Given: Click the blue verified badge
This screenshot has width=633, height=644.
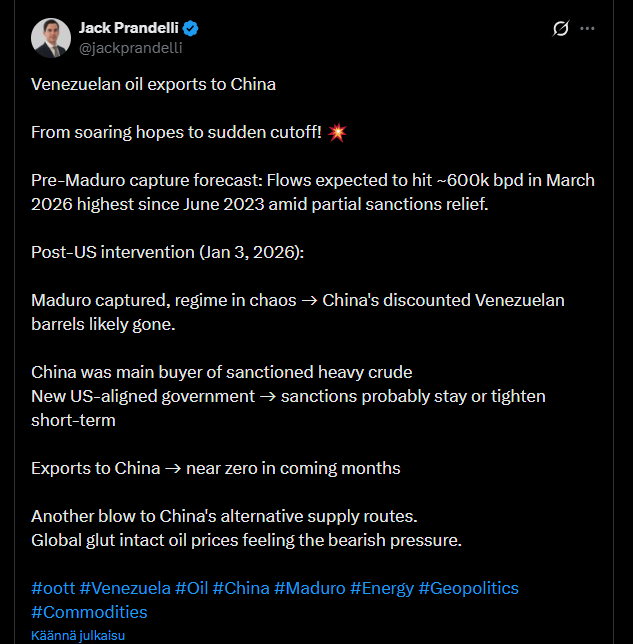Looking at the screenshot, I should (x=191, y=28).
